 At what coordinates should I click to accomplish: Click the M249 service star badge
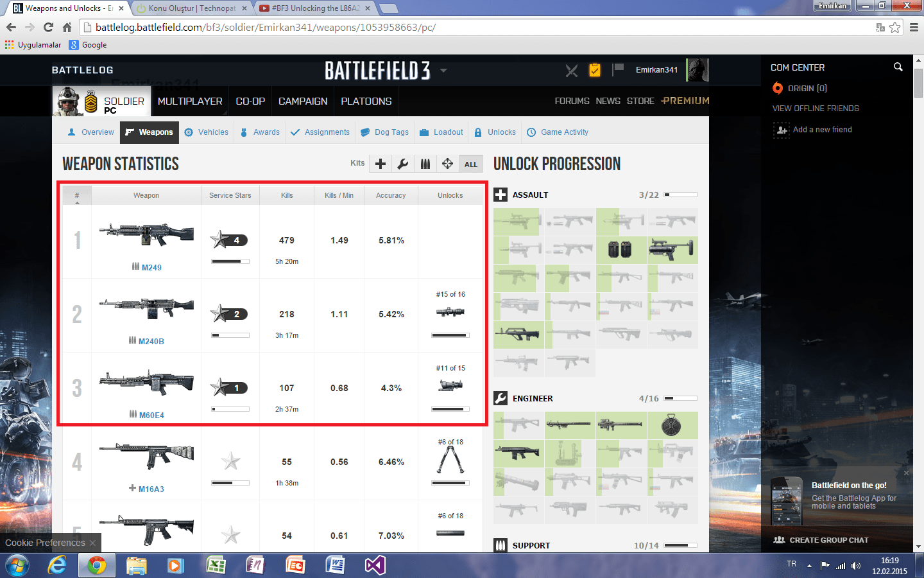click(x=229, y=240)
